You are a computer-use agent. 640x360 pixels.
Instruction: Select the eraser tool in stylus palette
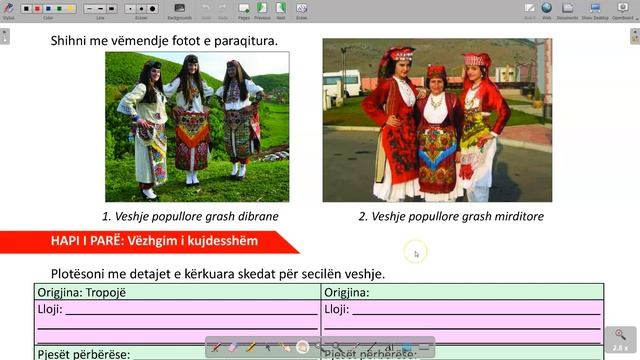click(233, 347)
